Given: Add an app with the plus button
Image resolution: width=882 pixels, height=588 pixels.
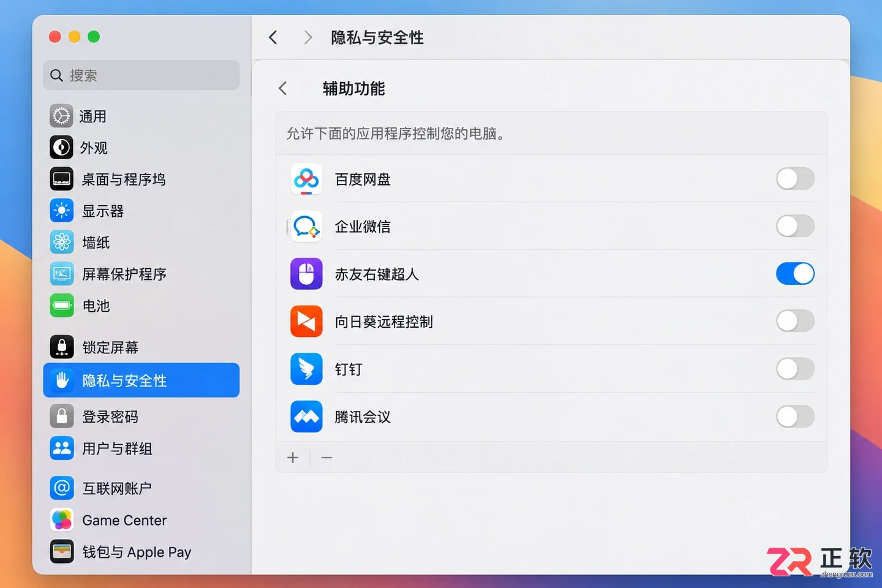Looking at the screenshot, I should click(293, 458).
